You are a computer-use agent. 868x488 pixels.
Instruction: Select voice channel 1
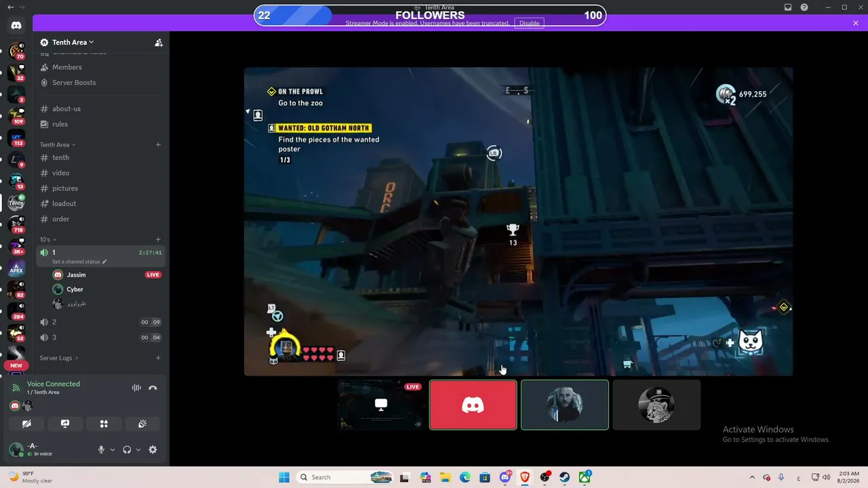(101, 256)
